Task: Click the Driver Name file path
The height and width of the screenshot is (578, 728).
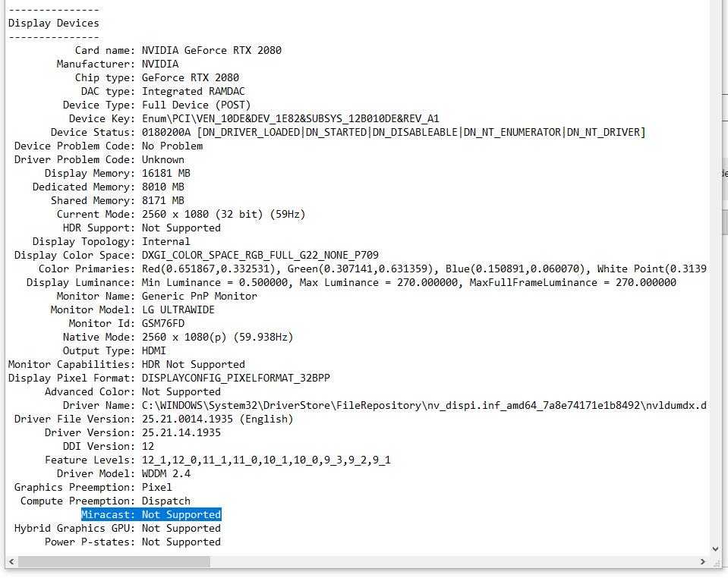Action: pos(424,406)
